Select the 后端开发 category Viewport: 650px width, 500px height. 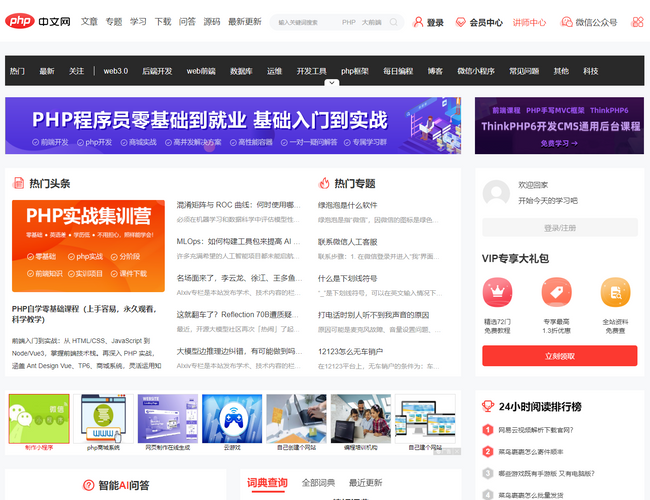point(157,71)
